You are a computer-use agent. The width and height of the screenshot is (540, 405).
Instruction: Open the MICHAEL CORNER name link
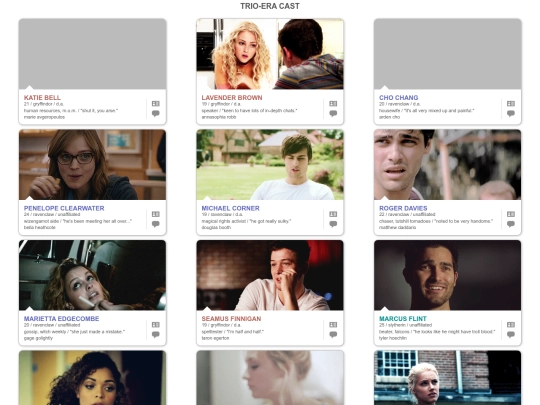coord(230,208)
